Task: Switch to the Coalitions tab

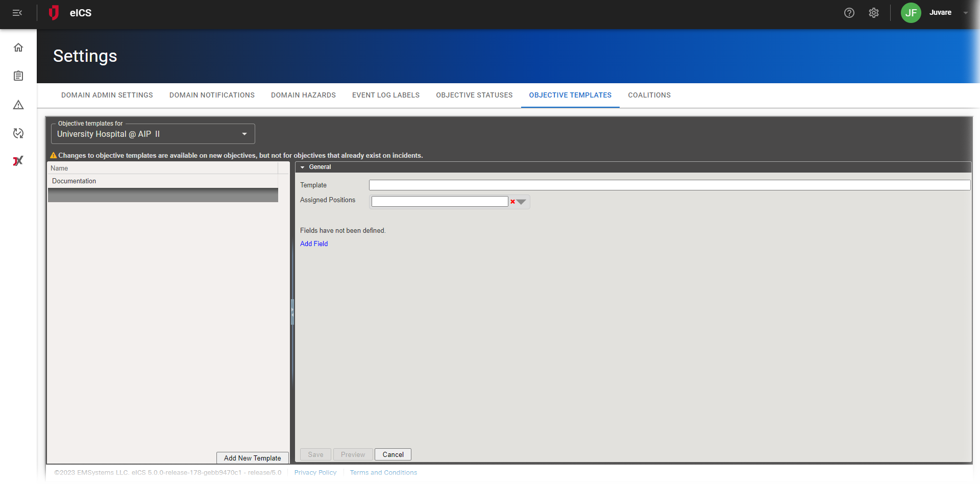Action: [x=649, y=95]
